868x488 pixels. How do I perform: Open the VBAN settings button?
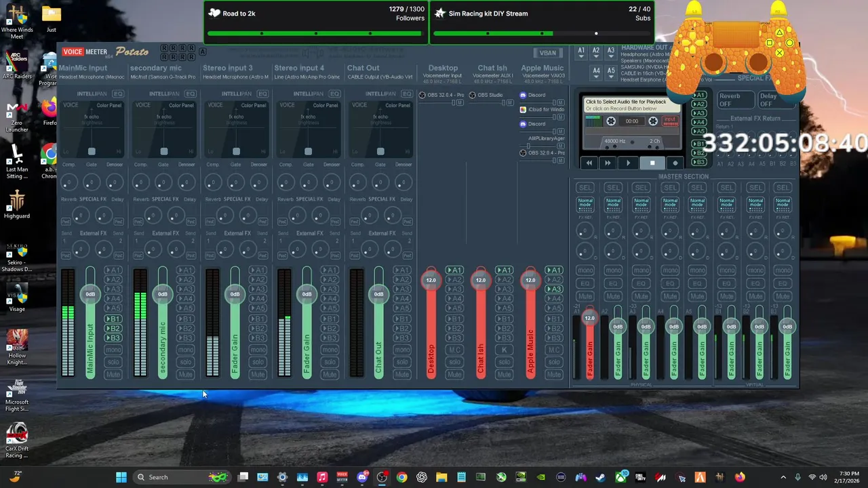[x=548, y=53]
